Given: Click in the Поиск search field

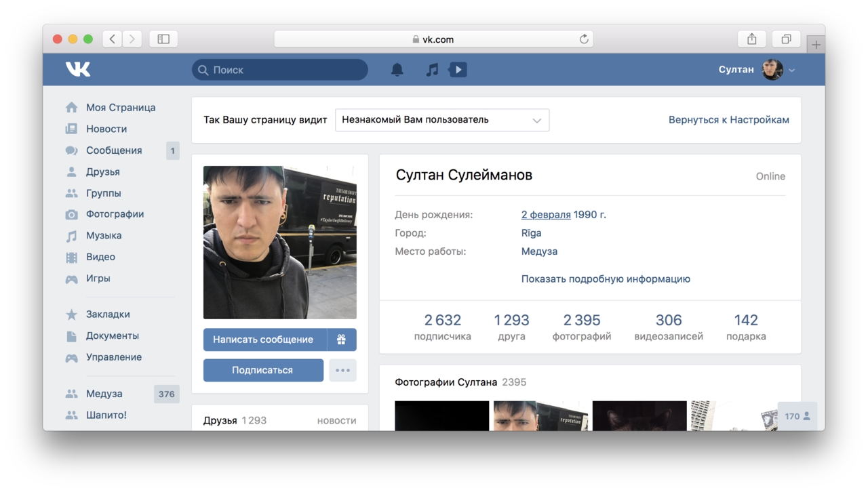Looking at the screenshot, I should (280, 70).
